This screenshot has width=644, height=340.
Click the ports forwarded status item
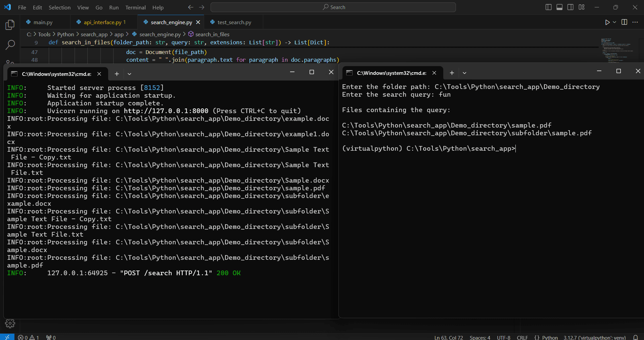pos(51,337)
